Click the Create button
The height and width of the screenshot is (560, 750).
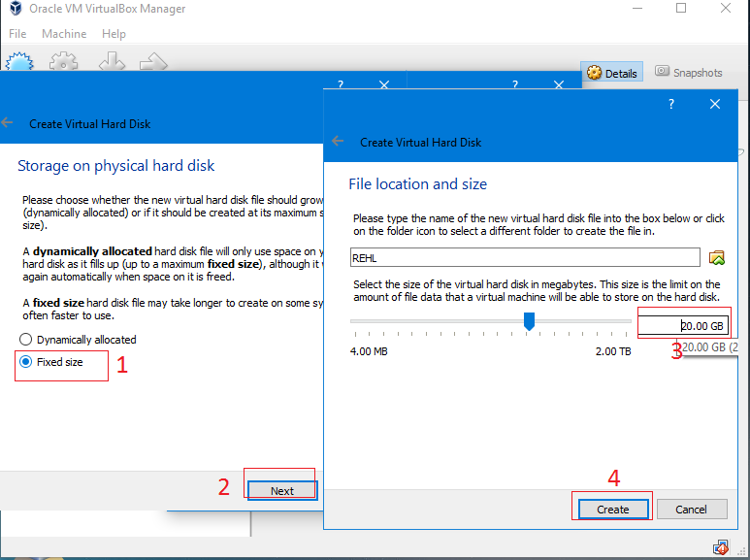[x=613, y=510]
